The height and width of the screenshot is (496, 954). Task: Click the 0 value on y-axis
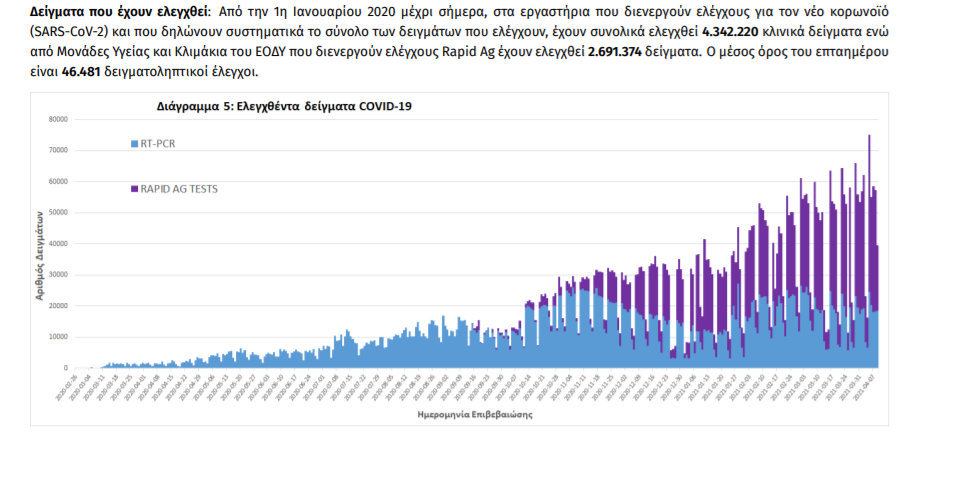pyautogui.click(x=65, y=368)
